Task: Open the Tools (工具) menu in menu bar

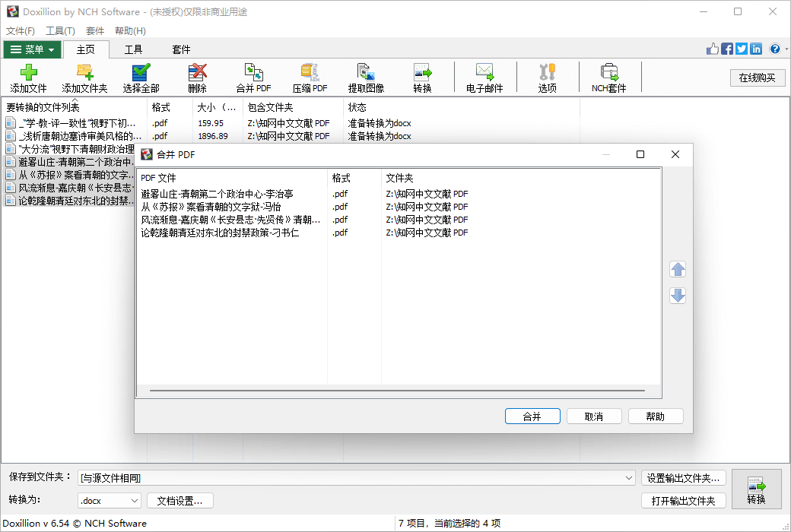Action: click(60, 30)
